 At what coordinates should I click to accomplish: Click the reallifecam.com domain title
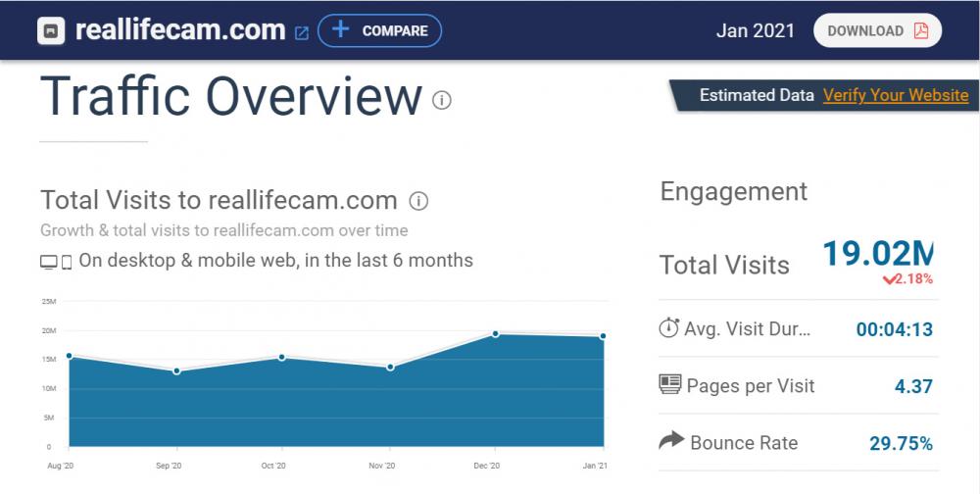(180, 30)
